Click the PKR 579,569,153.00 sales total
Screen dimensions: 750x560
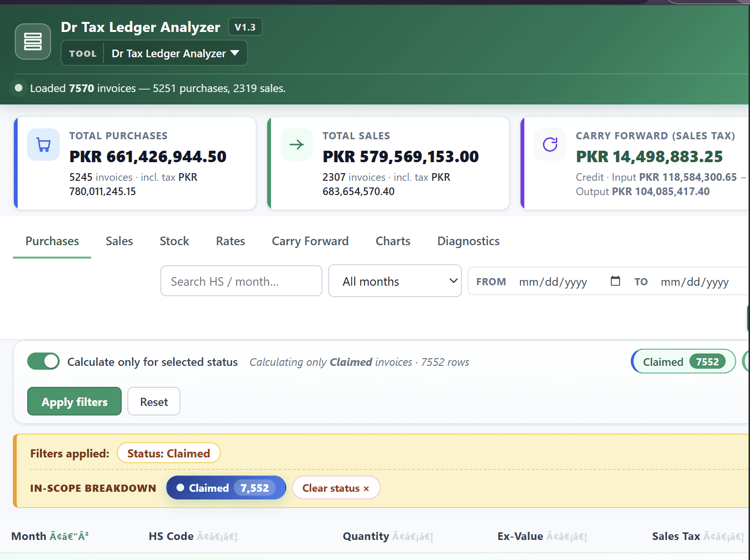pyautogui.click(x=401, y=156)
